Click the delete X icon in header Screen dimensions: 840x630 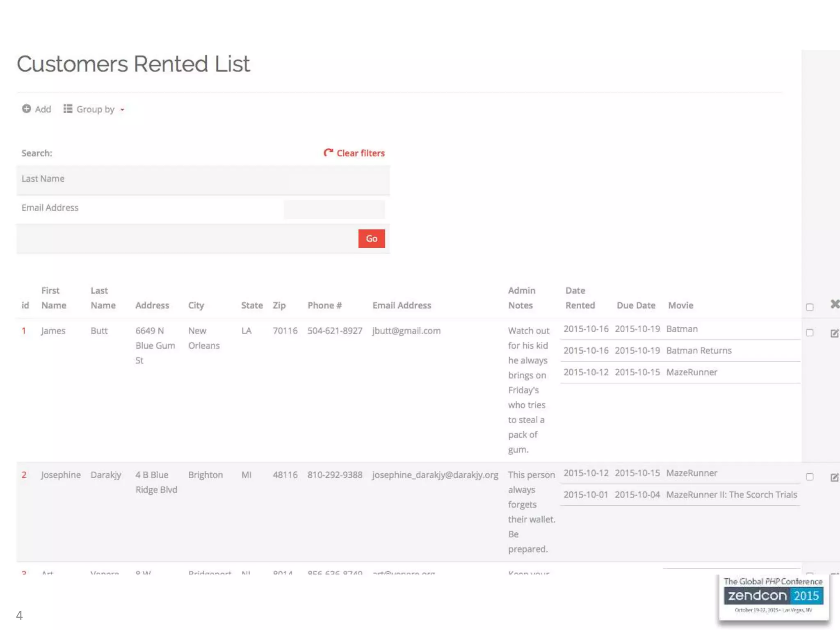pos(835,304)
